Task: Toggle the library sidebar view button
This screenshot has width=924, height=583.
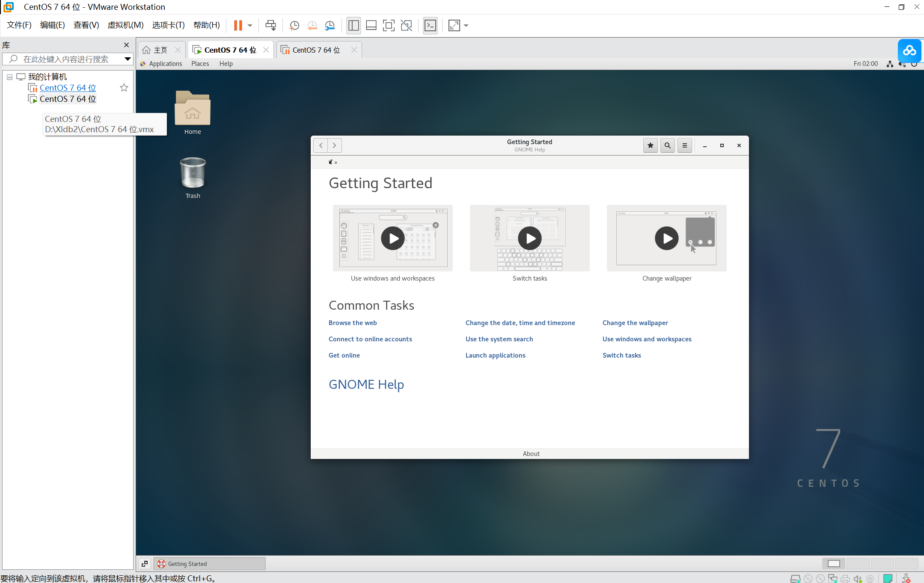Action: pyautogui.click(x=354, y=26)
